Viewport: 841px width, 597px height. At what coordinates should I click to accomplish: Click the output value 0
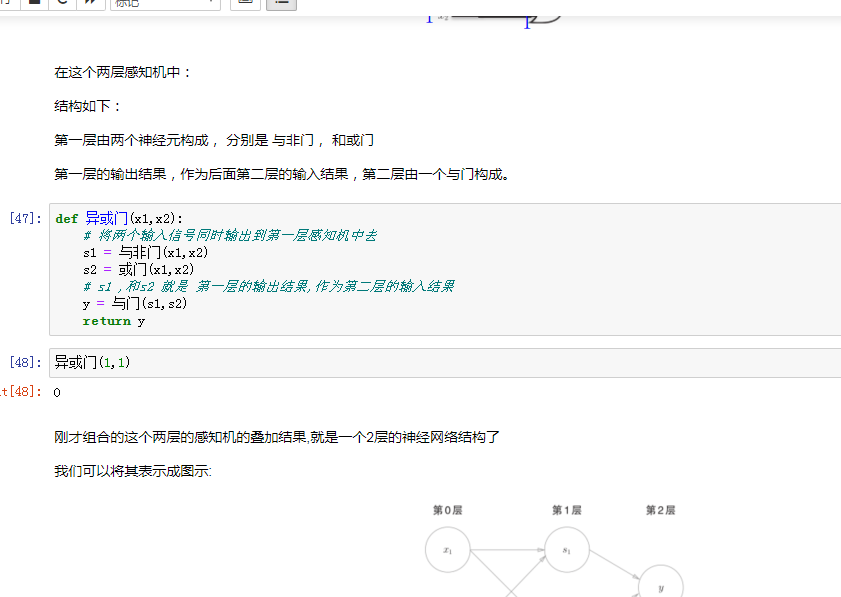[57, 393]
